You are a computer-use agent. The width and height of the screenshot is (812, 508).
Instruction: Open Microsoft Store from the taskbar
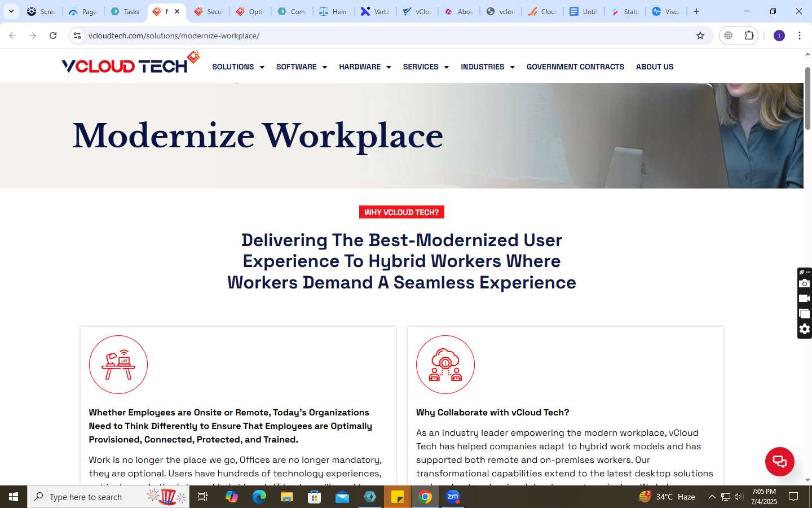coord(315,497)
